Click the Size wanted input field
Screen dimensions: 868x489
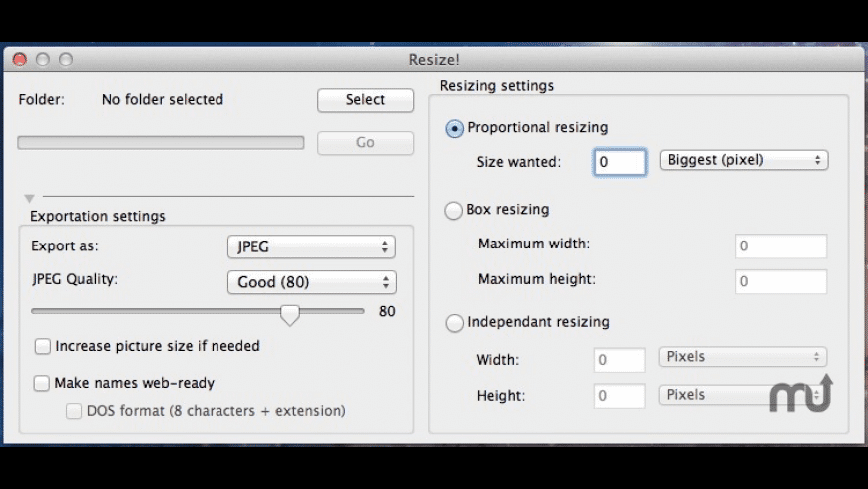[x=620, y=161]
